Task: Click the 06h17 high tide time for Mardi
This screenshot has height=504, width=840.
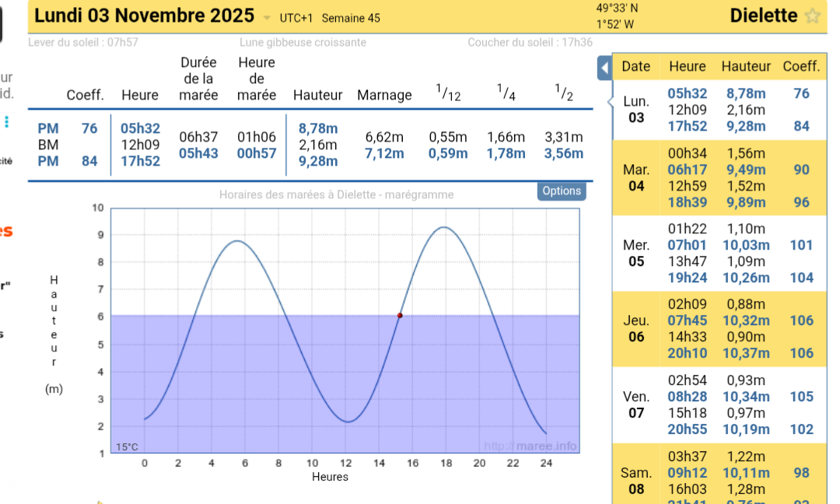Action: pyautogui.click(x=687, y=170)
